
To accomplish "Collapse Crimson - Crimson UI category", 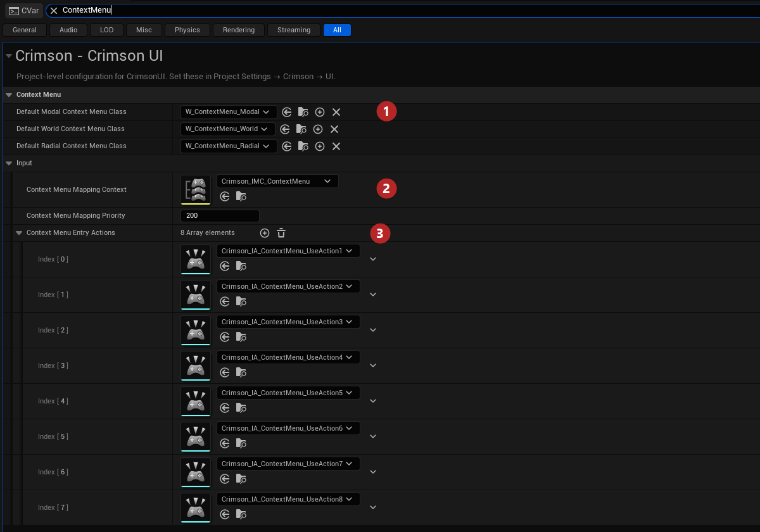I will (9, 56).
